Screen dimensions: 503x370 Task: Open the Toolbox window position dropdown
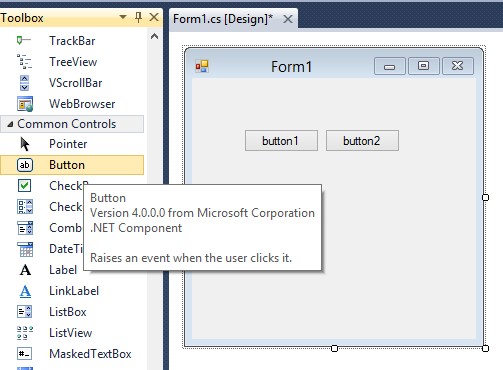(x=123, y=17)
